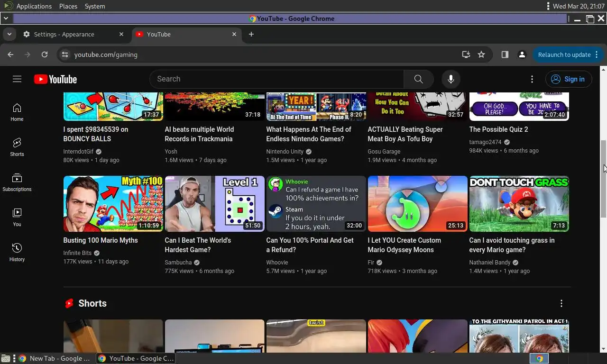Image resolution: width=607 pixels, height=364 pixels.
Task: Open the System menu
Action: tap(95, 6)
